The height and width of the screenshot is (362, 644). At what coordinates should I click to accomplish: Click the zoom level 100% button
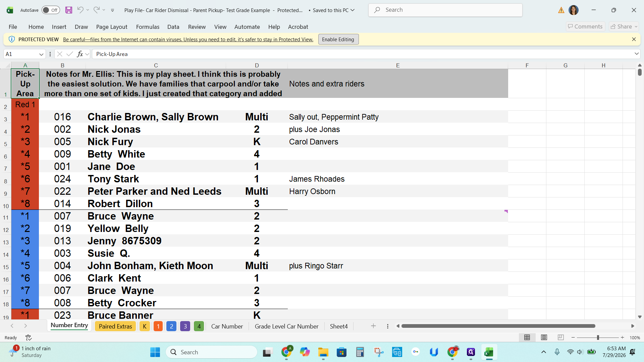[635, 338]
